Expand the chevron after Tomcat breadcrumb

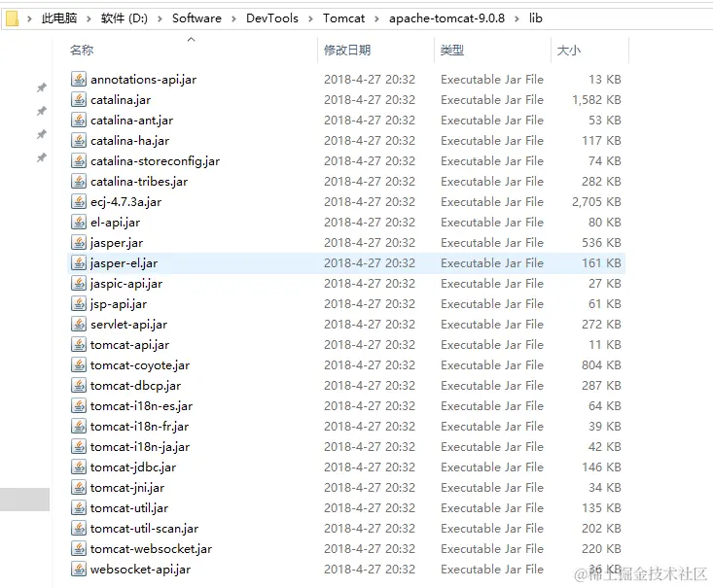coord(377,19)
